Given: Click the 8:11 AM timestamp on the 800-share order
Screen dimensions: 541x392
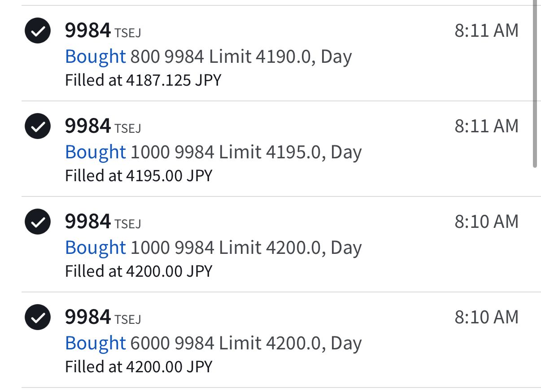Looking at the screenshot, I should click(x=486, y=30).
